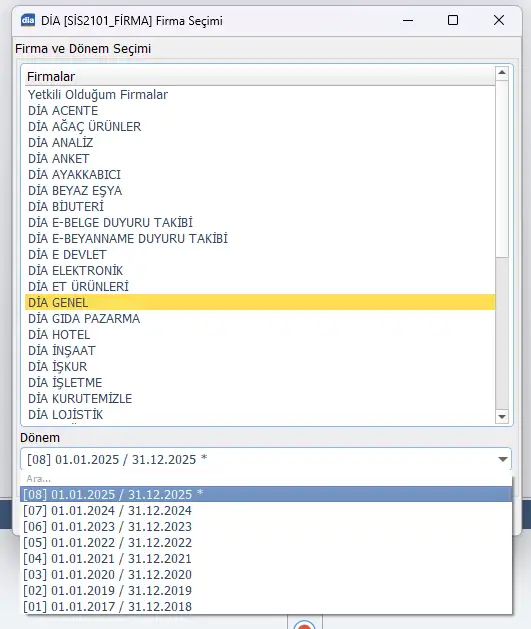The height and width of the screenshot is (629, 531).
Task: Select DİA ACENTE from Firmalar
Action: coord(260,110)
